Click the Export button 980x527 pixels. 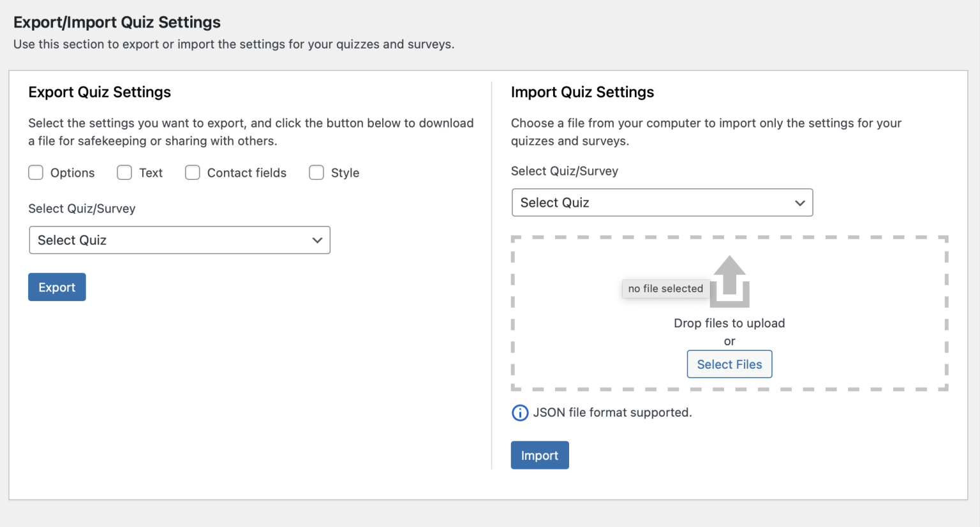click(x=57, y=286)
